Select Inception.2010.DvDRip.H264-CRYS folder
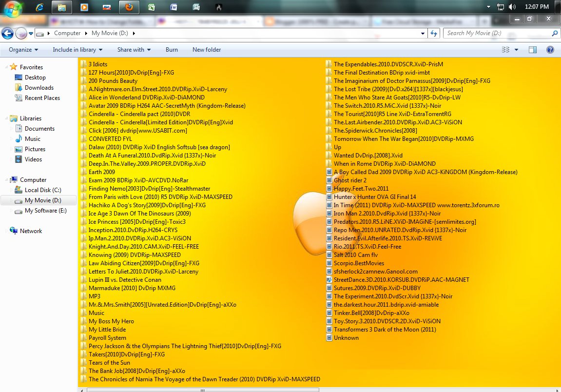Screen dimensions: 561x392 point(133,230)
